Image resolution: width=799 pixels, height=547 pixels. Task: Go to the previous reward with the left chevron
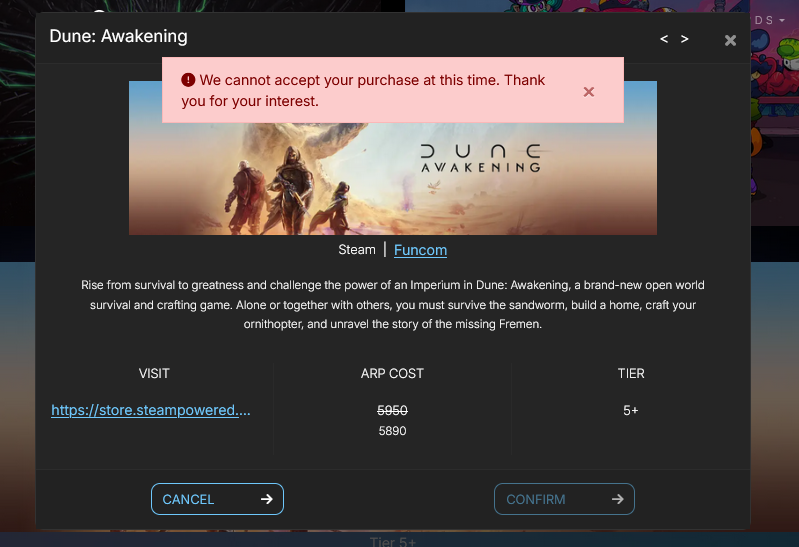click(663, 39)
